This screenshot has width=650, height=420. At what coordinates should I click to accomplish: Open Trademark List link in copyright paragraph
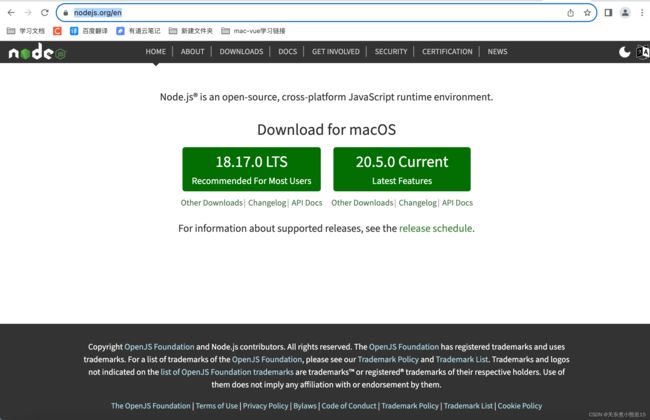coord(462,359)
